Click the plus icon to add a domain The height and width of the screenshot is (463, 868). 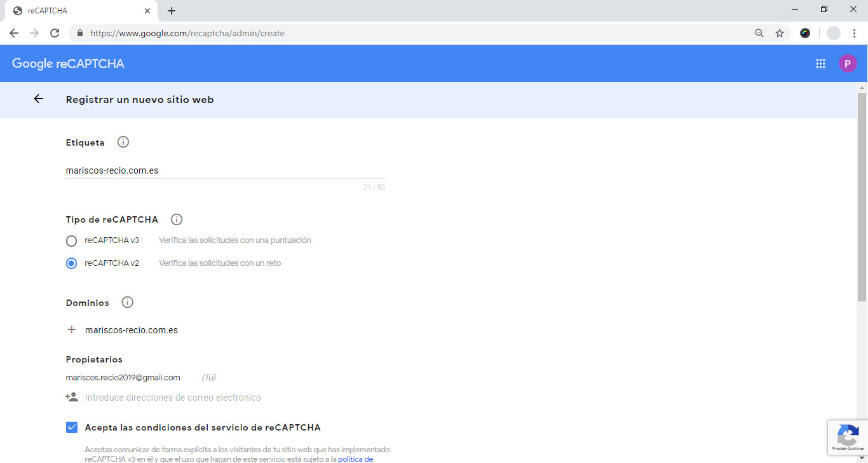click(72, 329)
